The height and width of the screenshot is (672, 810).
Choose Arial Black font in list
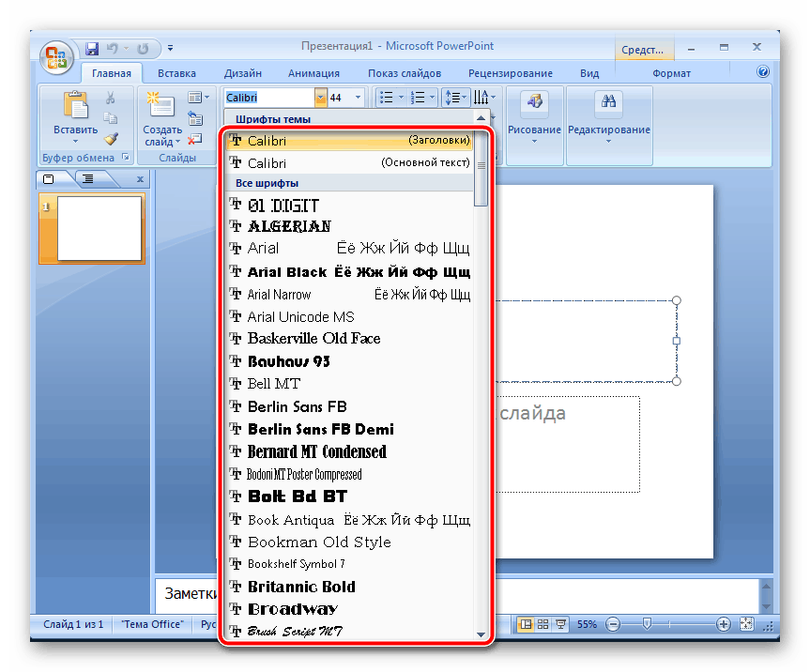click(x=287, y=272)
